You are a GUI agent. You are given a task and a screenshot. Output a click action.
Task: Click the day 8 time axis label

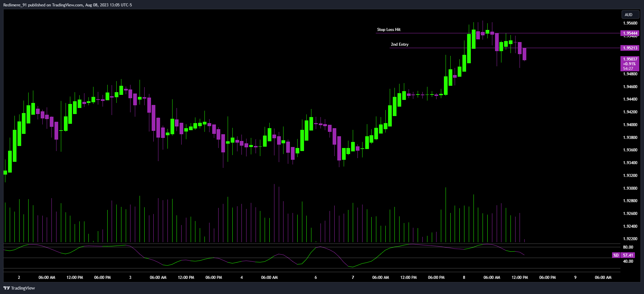click(464, 278)
